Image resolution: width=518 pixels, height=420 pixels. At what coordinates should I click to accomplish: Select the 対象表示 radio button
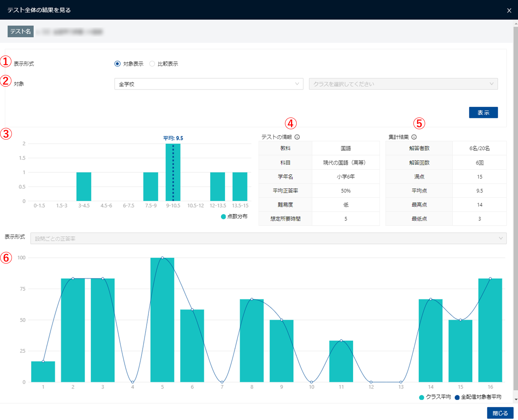[x=118, y=64]
